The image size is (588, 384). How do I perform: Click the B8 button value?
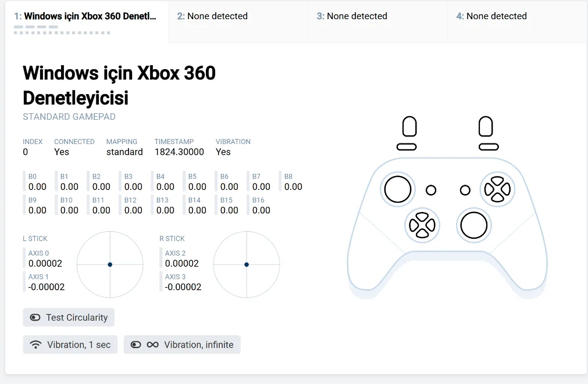coord(293,186)
